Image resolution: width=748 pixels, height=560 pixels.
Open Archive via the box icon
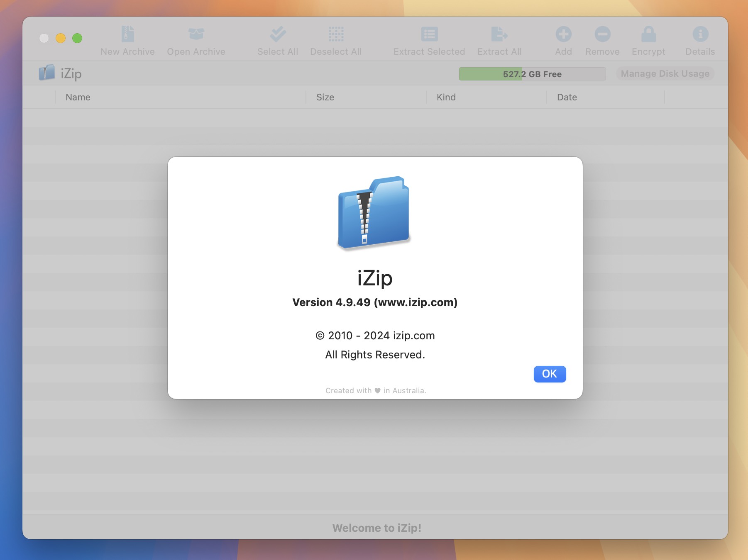coord(196,34)
